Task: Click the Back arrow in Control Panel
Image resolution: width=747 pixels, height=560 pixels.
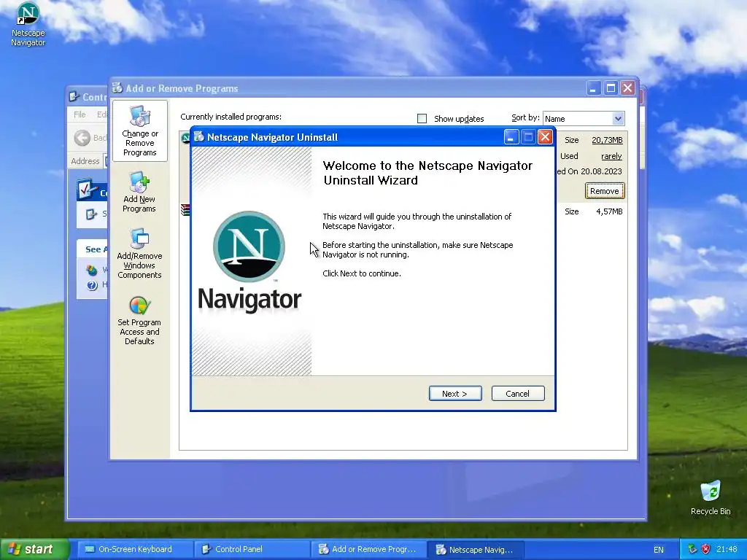Action: [x=82, y=138]
